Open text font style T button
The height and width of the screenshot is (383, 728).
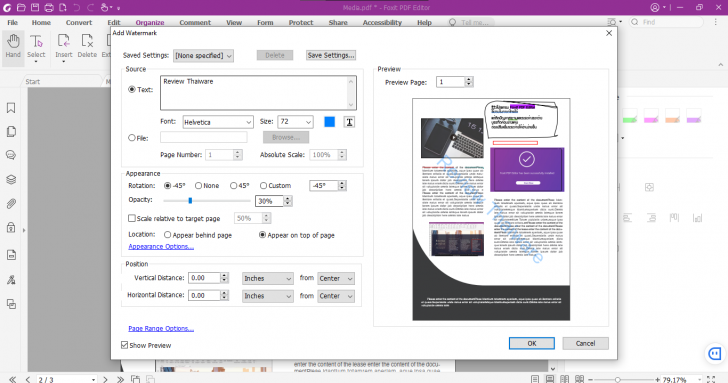349,122
